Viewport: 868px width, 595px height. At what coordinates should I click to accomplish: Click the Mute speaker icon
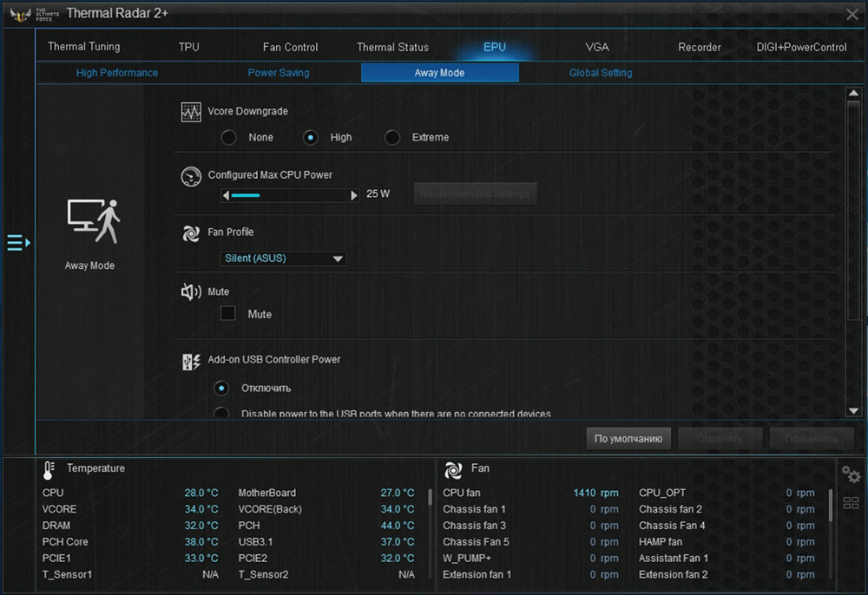click(x=191, y=291)
